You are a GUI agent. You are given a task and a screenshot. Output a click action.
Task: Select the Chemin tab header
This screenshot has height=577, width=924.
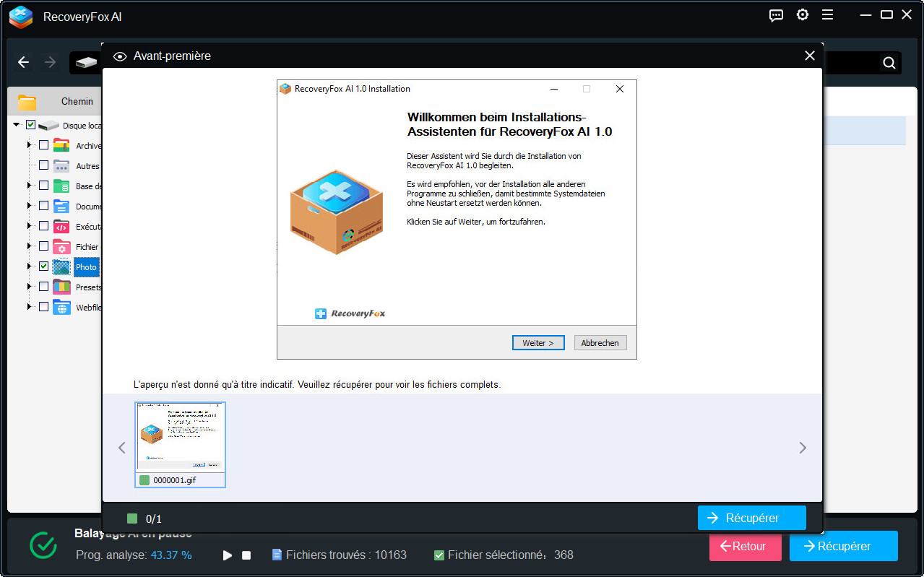coord(77,102)
